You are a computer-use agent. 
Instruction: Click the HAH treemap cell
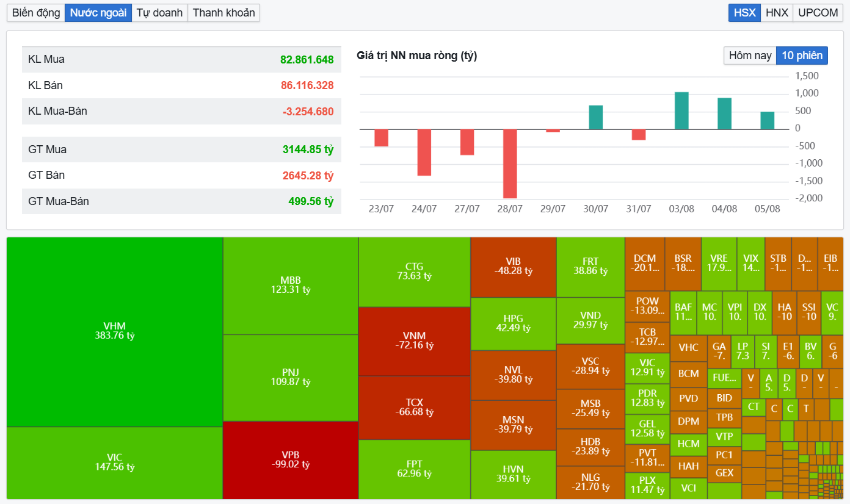point(688,466)
